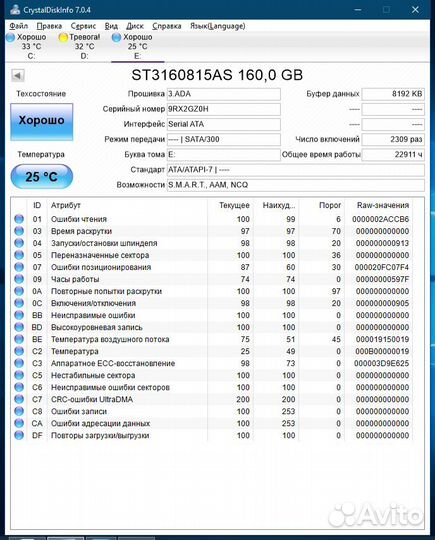Screen dimensions: 435x540
Task: Select raw value 0000002ACCB6
Action: pos(381,219)
